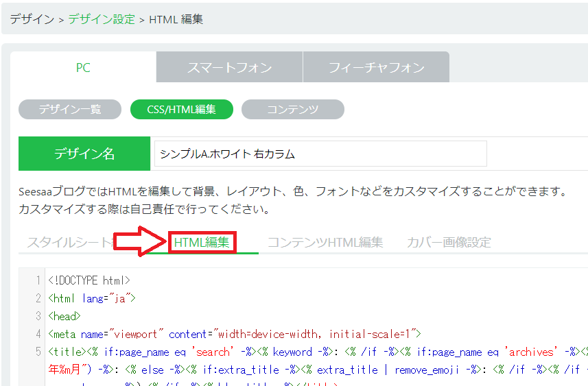Select the HTML編集 sub-tab
Screen dimensions: 588x386
pos(202,242)
